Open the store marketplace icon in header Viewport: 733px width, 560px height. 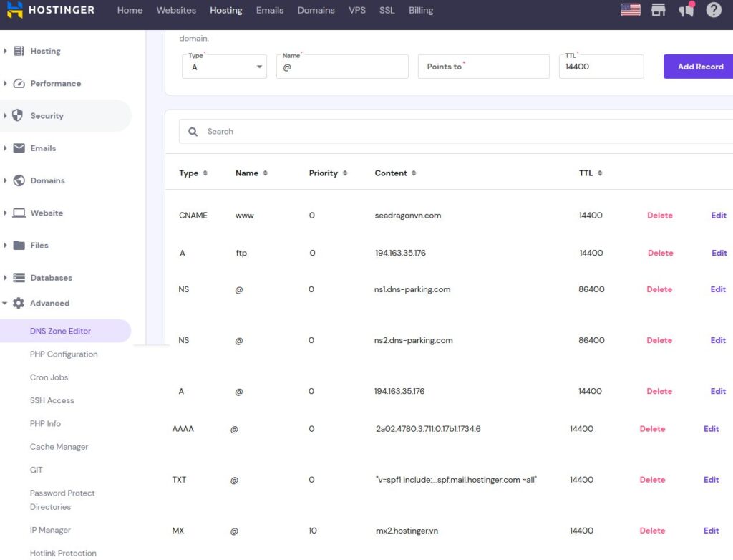tap(659, 10)
